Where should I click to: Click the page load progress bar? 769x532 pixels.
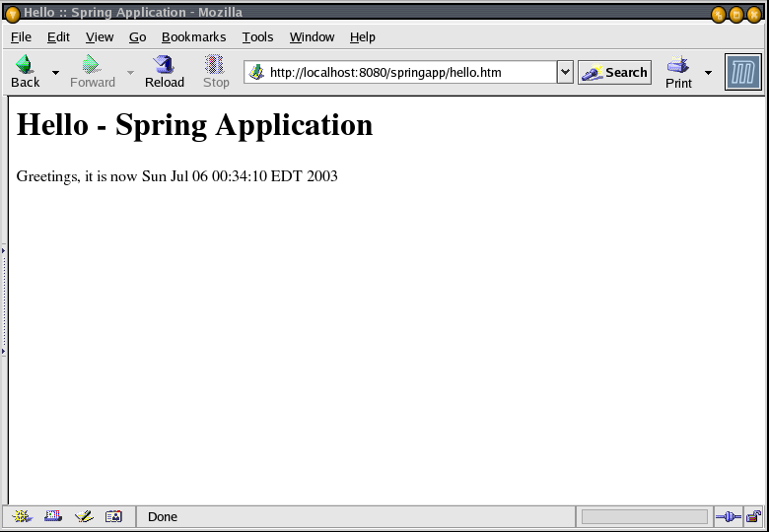click(x=645, y=517)
